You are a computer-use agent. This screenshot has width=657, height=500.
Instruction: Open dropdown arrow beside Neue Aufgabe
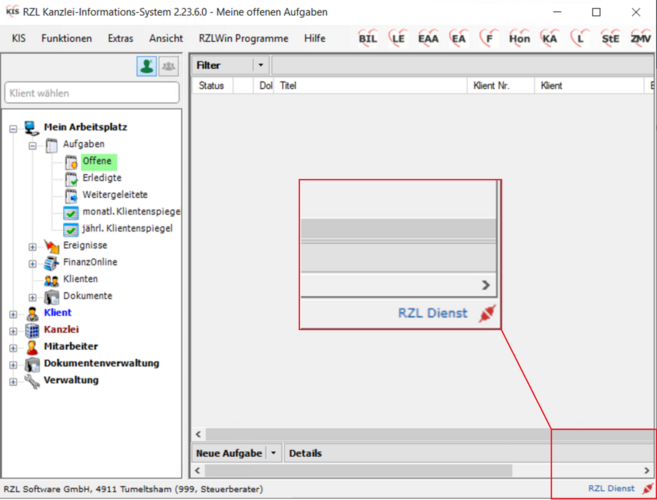pos(273,453)
